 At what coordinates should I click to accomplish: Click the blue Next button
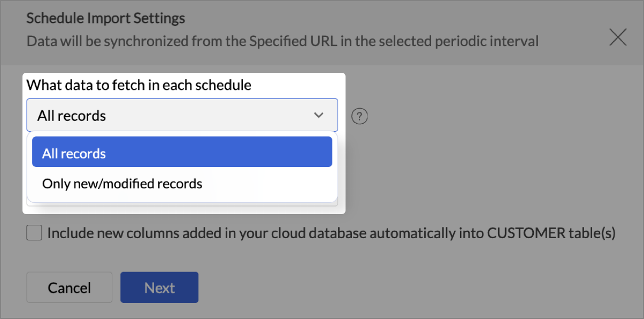click(159, 287)
